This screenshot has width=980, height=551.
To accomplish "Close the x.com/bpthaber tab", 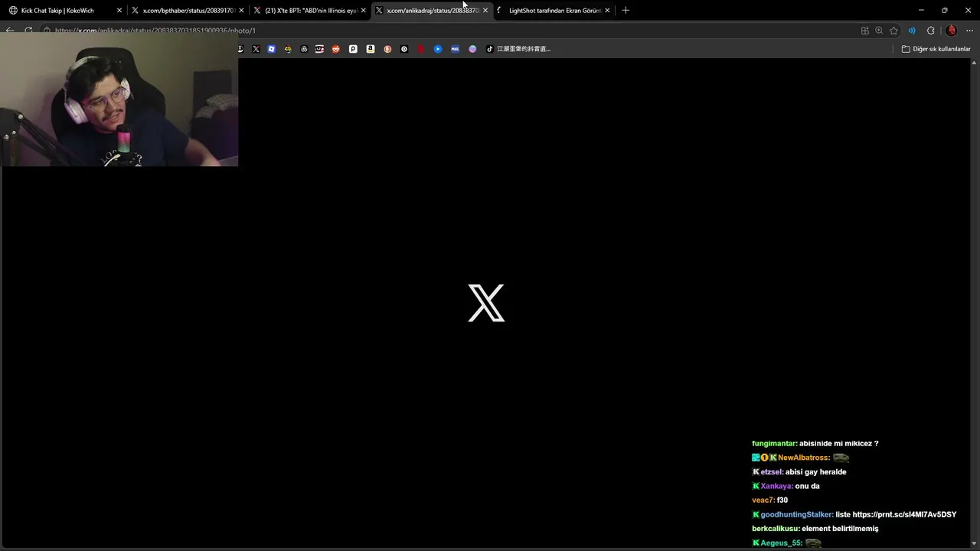I will [241, 11].
